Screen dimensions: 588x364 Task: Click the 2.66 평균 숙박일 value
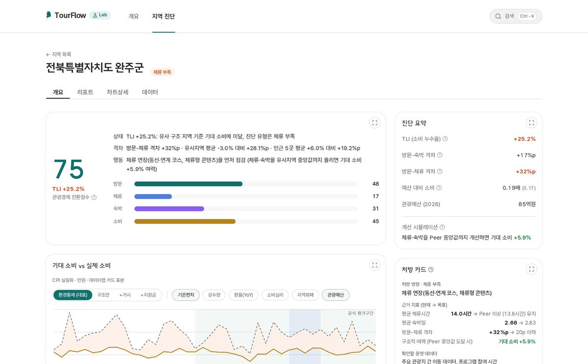coord(511,323)
